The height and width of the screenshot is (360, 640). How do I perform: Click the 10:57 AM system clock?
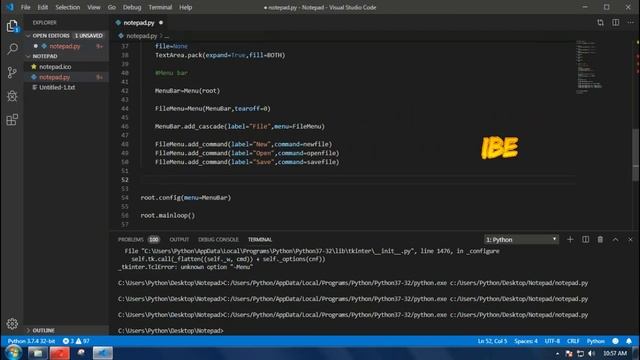tap(615, 353)
